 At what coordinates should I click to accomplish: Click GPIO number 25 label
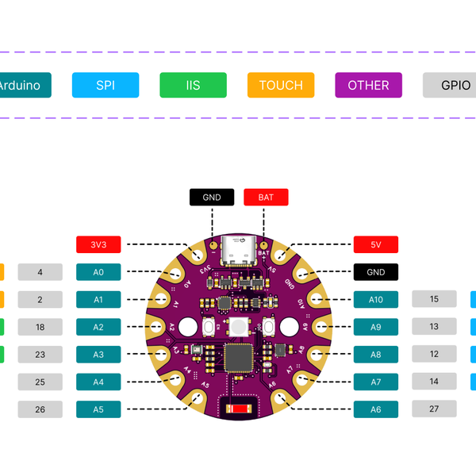tap(40, 382)
